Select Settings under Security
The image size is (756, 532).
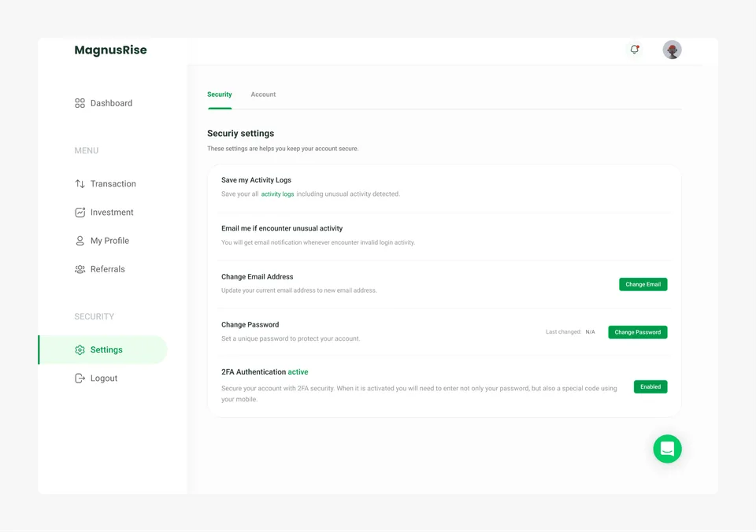102,350
